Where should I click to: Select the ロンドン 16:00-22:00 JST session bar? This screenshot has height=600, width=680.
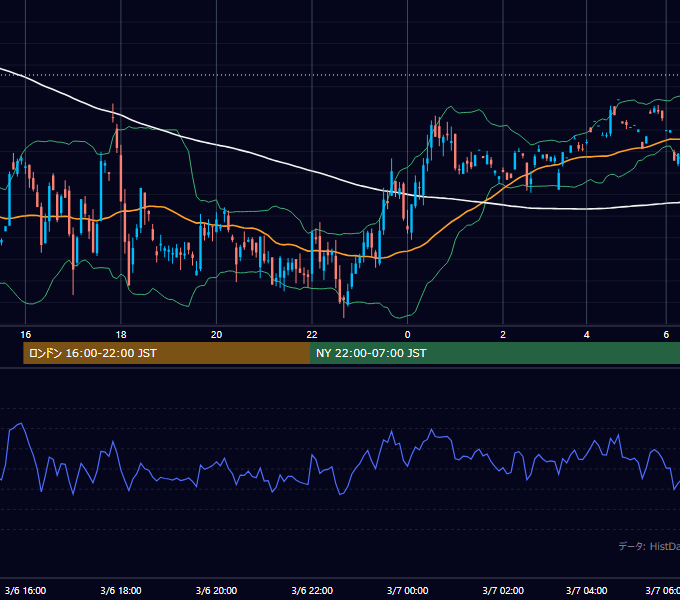coord(167,353)
